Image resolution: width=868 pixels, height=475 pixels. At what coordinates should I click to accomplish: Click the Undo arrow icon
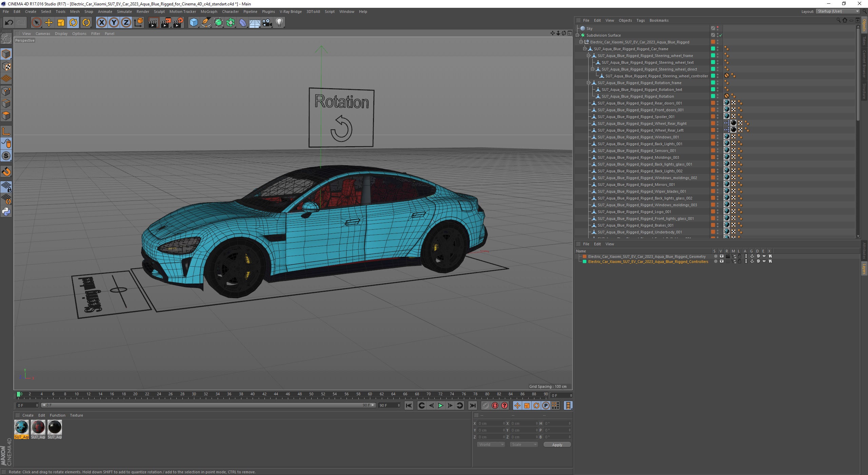coord(9,23)
